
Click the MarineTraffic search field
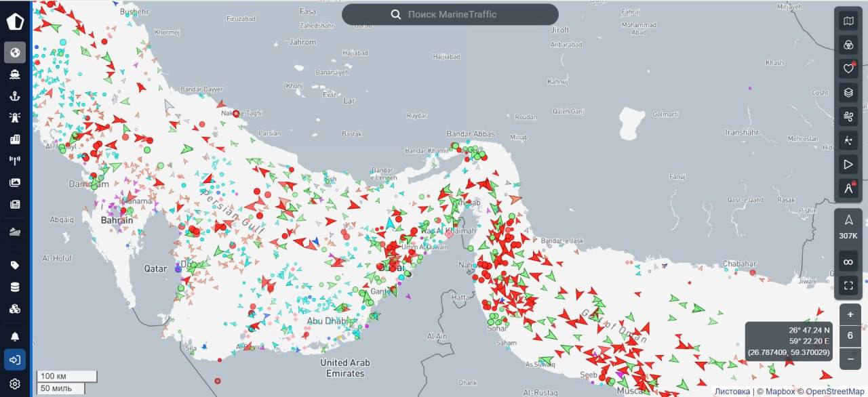450,14
